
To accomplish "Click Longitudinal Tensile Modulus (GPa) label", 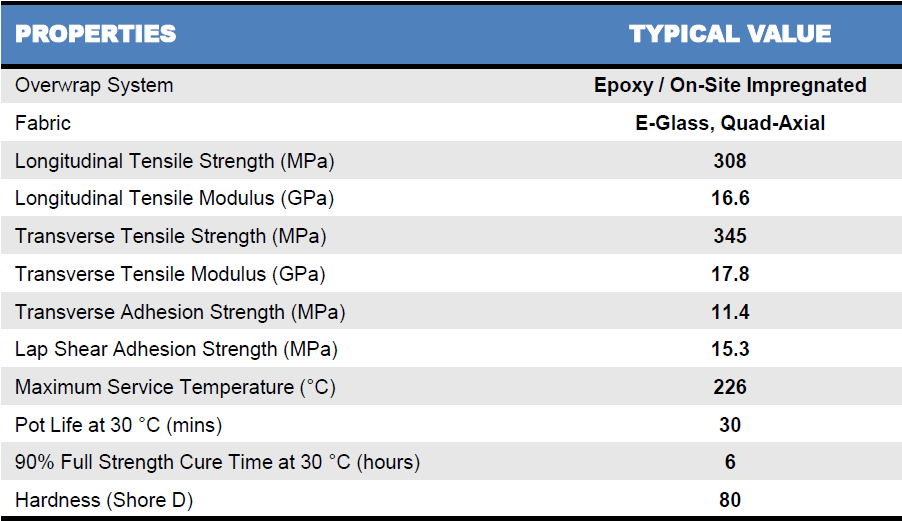I will click(x=174, y=198).
